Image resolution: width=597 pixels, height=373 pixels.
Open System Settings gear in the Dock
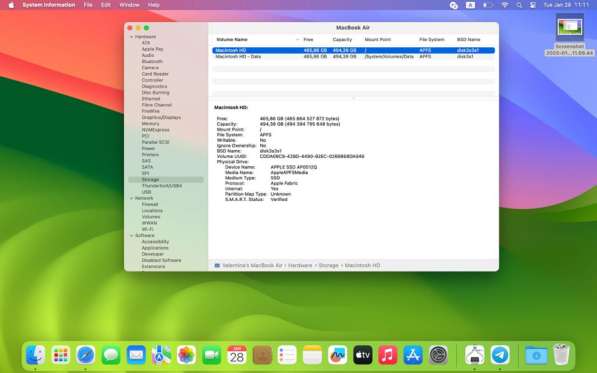[x=438, y=355]
